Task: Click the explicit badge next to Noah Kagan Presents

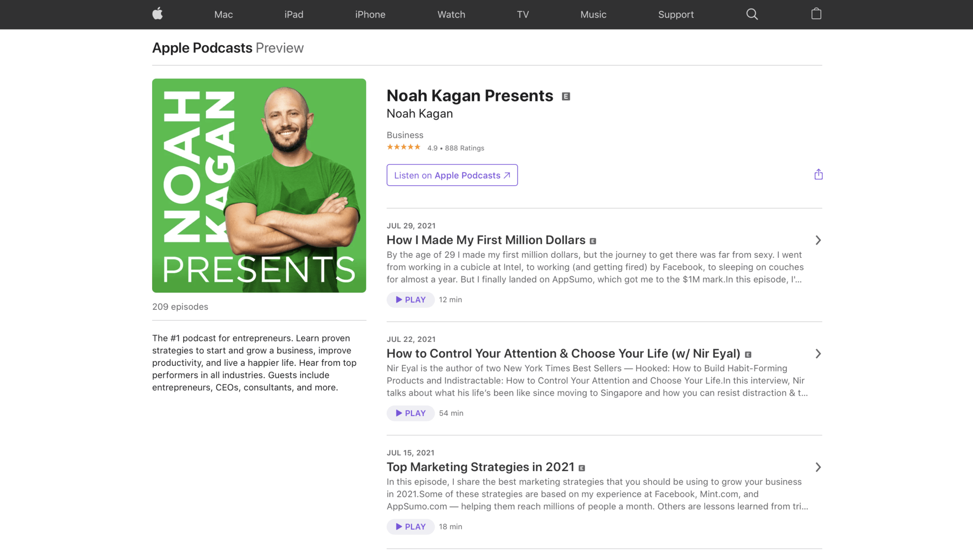Action: pyautogui.click(x=566, y=96)
